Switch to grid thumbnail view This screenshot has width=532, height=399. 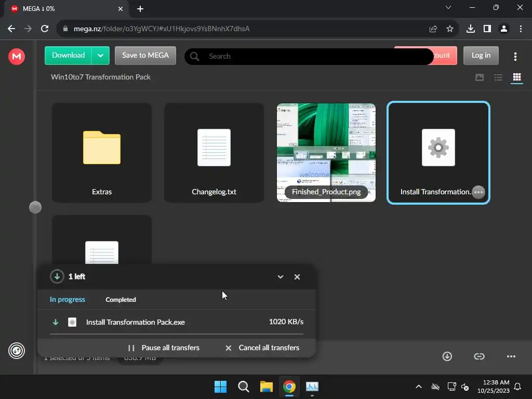(x=517, y=77)
